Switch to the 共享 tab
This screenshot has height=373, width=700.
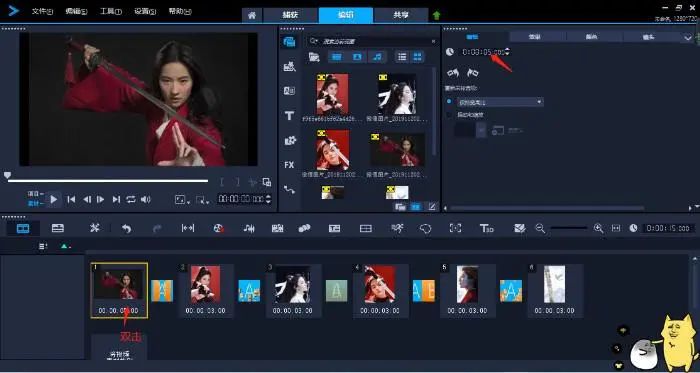[400, 15]
